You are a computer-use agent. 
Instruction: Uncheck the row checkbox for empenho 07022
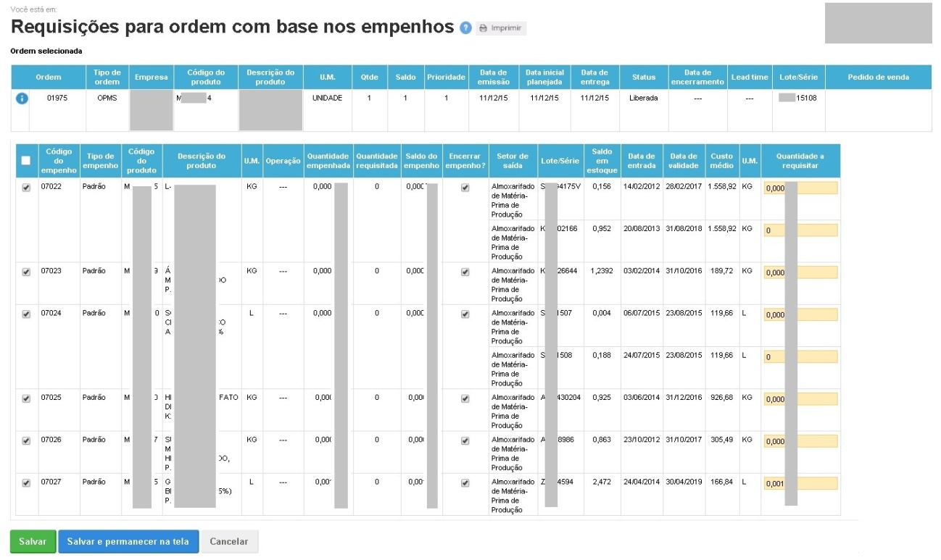(x=26, y=188)
